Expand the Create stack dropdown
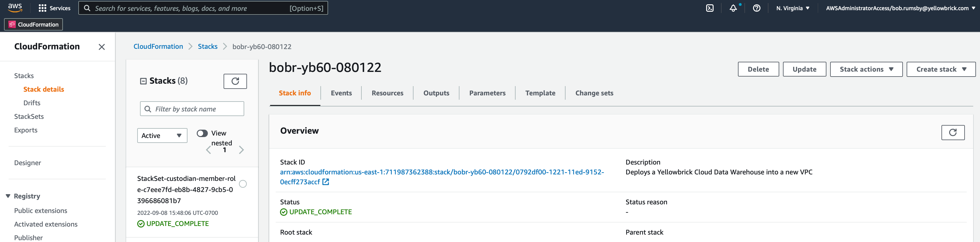Screen dimensions: 980x242 [x=941, y=69]
